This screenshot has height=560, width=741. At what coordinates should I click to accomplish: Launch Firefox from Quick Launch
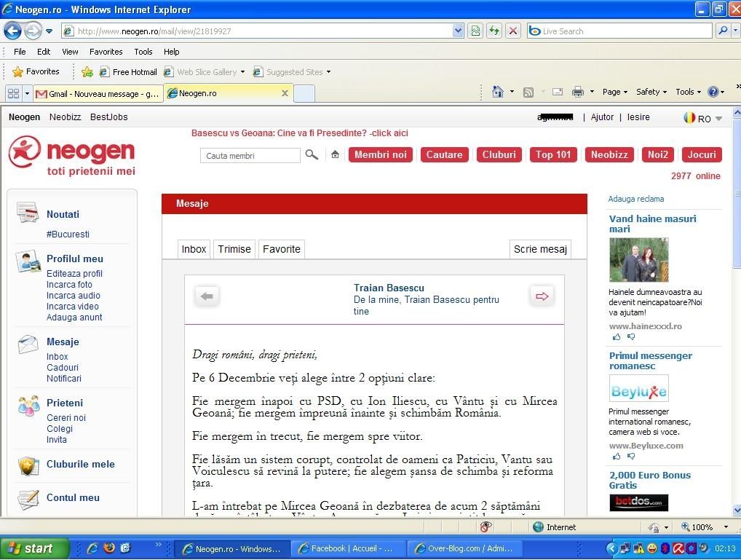(109, 548)
